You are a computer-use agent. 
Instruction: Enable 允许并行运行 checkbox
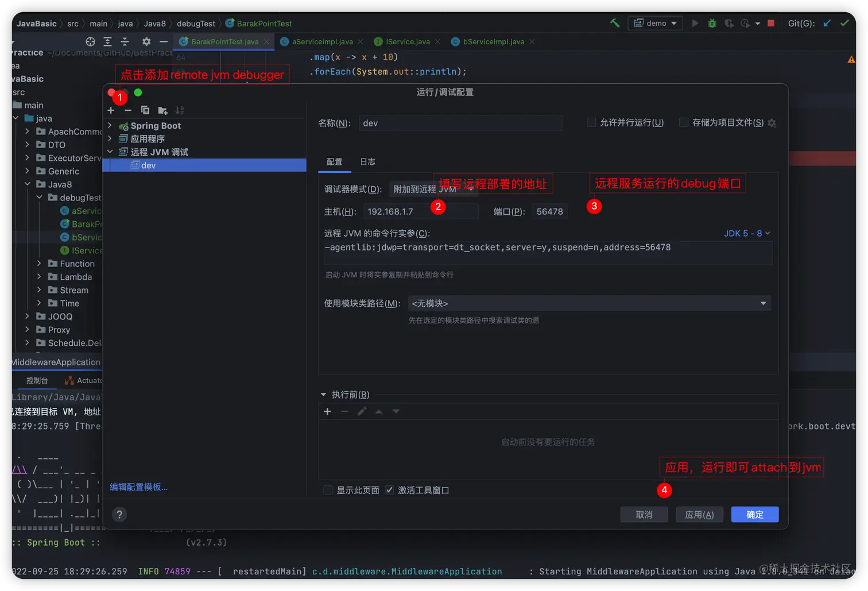[591, 122]
